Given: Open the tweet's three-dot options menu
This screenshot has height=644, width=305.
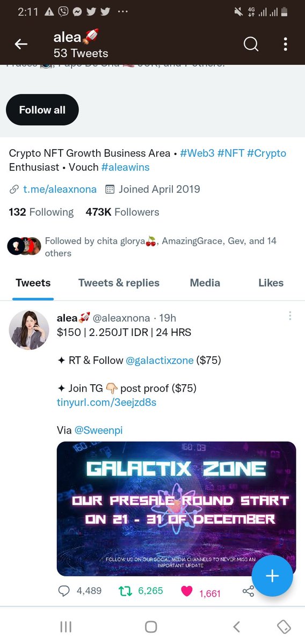Looking at the screenshot, I should click(290, 316).
